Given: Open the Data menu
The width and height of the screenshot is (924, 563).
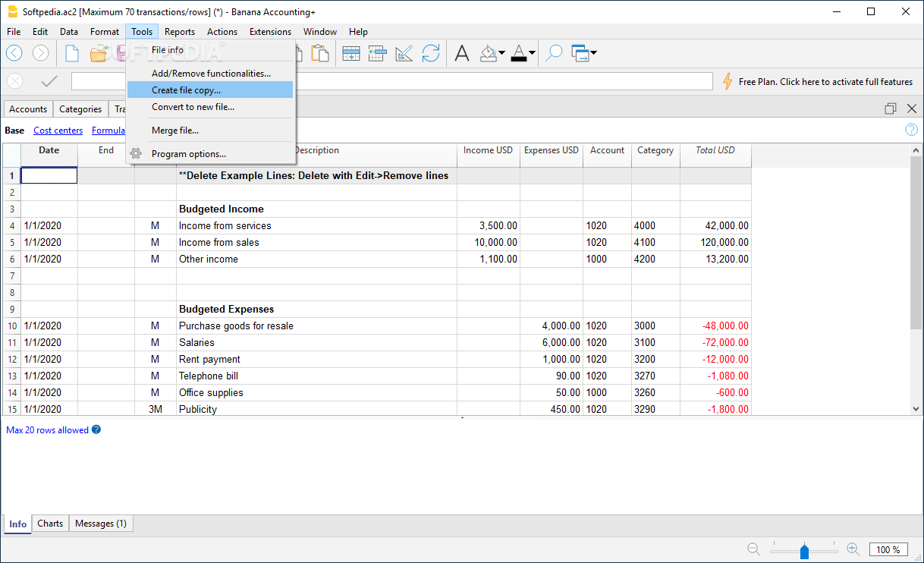Looking at the screenshot, I should [69, 32].
